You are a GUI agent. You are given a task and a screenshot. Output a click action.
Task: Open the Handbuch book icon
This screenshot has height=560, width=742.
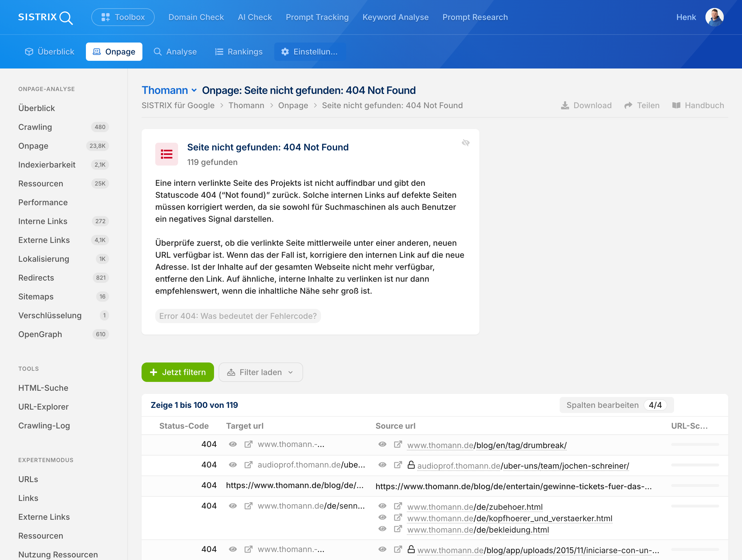[x=676, y=105]
